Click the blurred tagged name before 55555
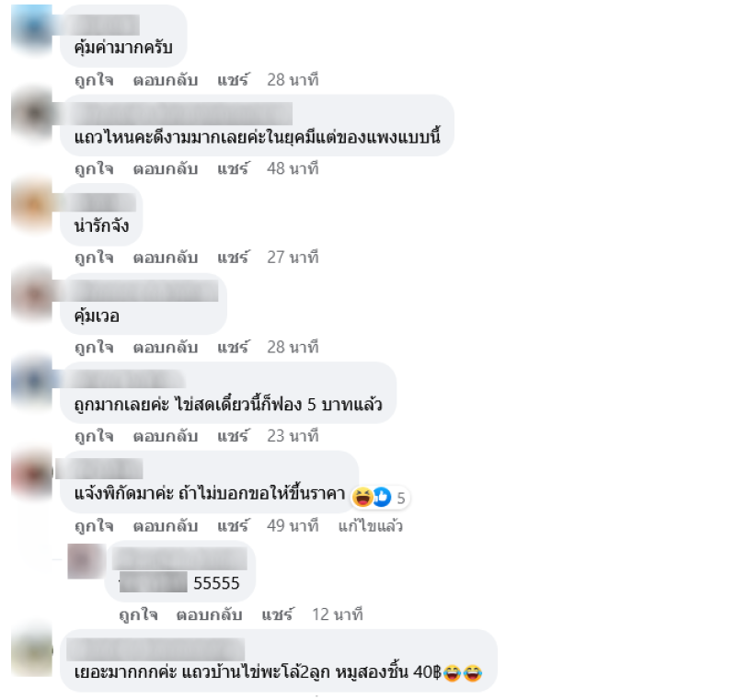This screenshot has height=700, width=736. pos(153,582)
